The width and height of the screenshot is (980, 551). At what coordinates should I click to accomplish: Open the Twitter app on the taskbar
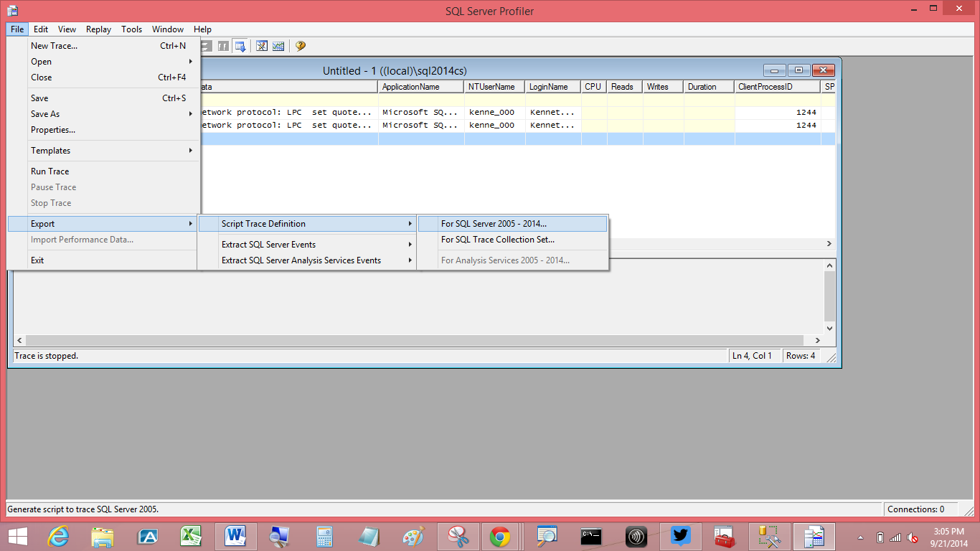click(681, 536)
